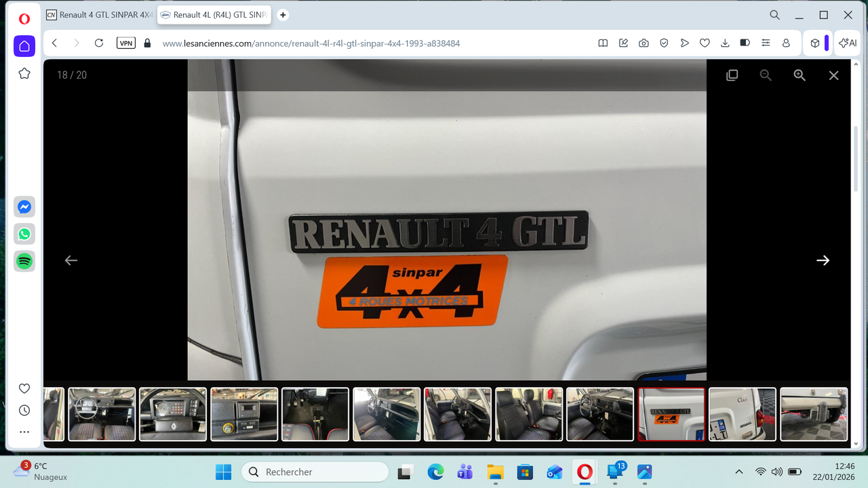Select the instrument cluster thumbnail
Screen dimensions: 868x488
click(173, 414)
